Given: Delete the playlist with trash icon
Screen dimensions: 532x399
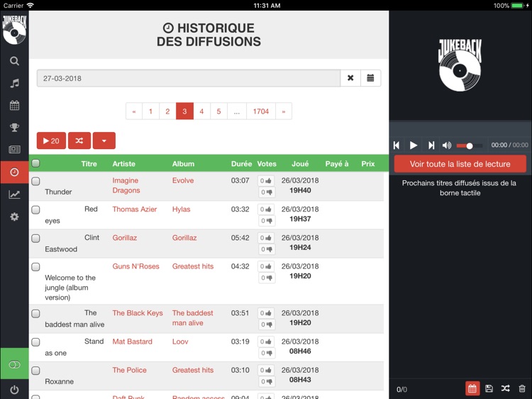Looking at the screenshot, I should [x=522, y=389].
